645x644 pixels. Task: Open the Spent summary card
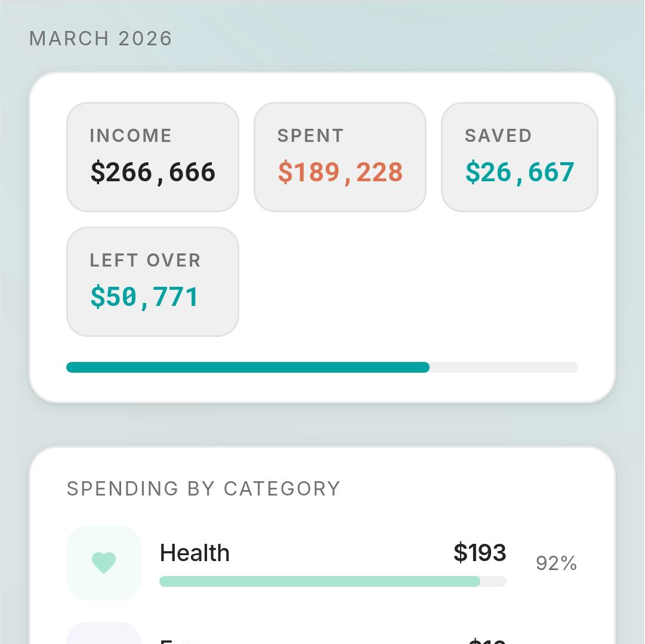click(340, 157)
